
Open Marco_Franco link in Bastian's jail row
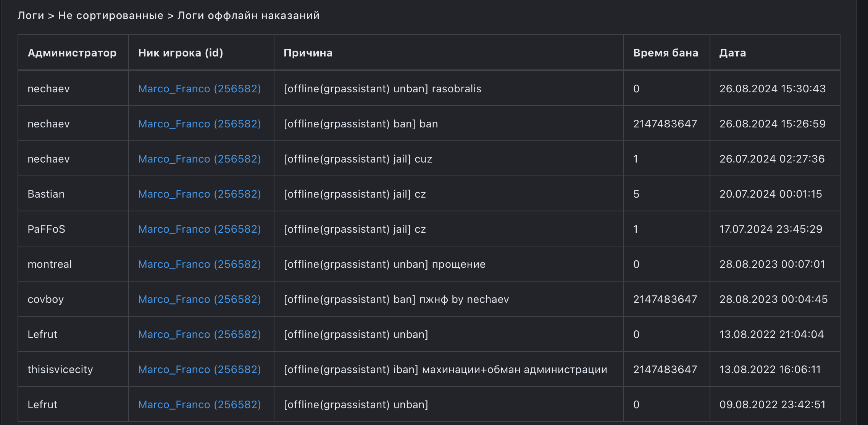point(199,194)
